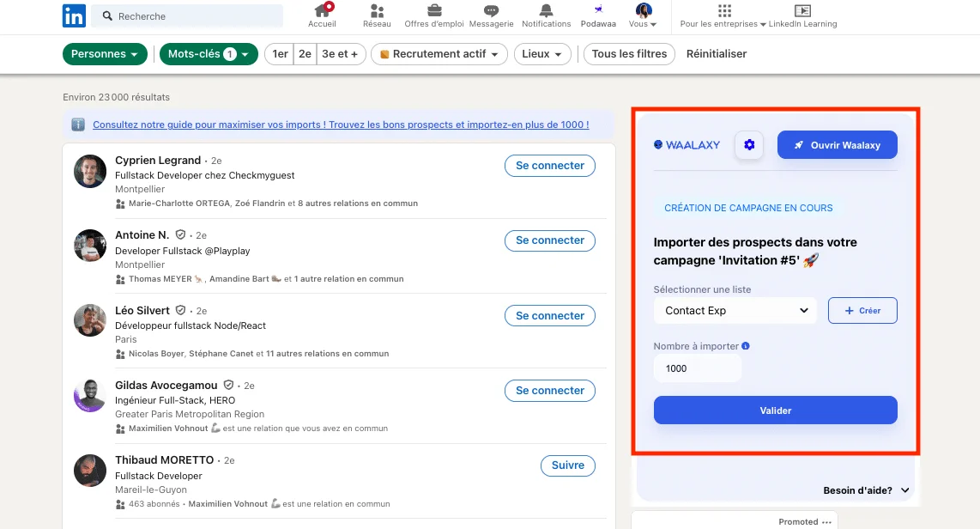This screenshot has width=980, height=529.
Task: Open Léo Silvert's profile name
Action: click(142, 310)
